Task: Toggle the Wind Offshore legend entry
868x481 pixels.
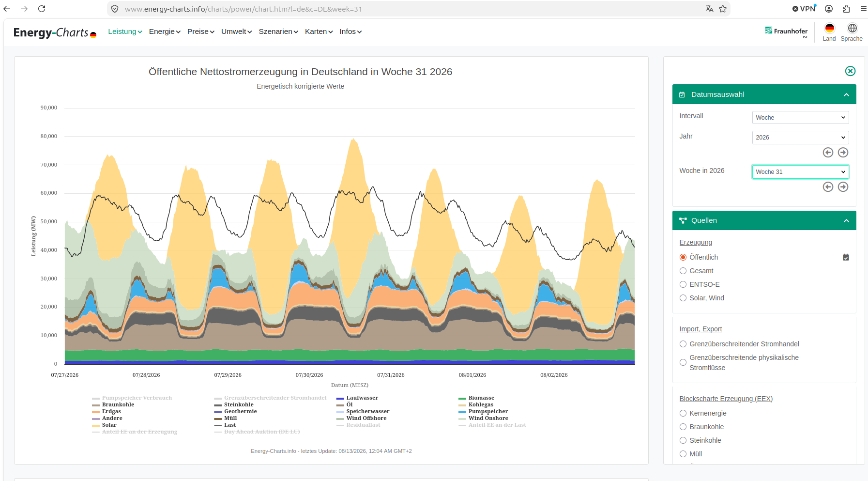Action: [x=362, y=418]
